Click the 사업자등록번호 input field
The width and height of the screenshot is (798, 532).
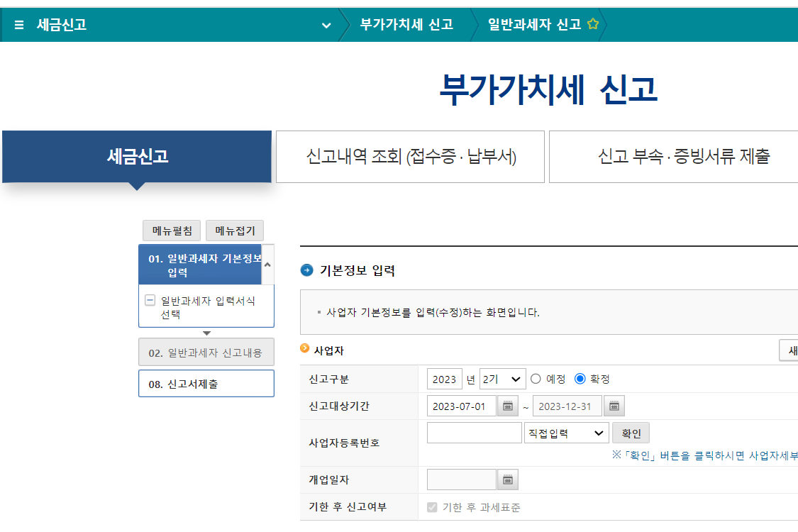click(475, 433)
